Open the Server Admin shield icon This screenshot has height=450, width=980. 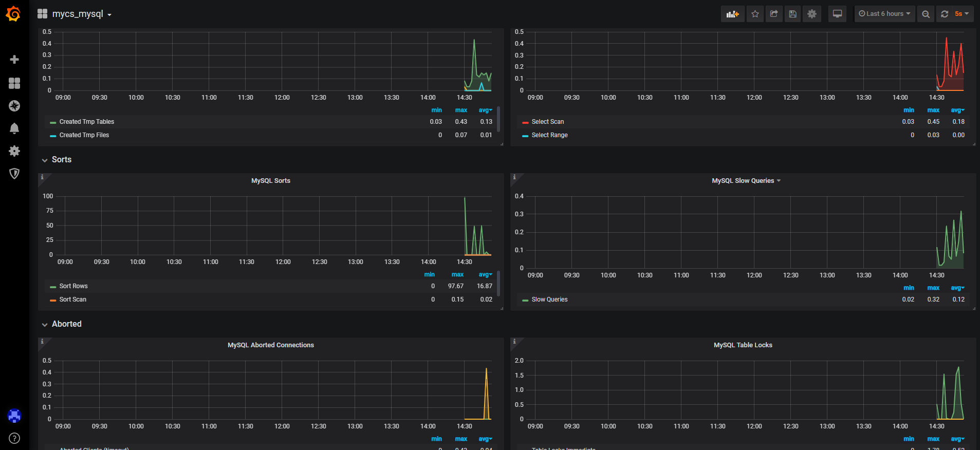(14, 174)
